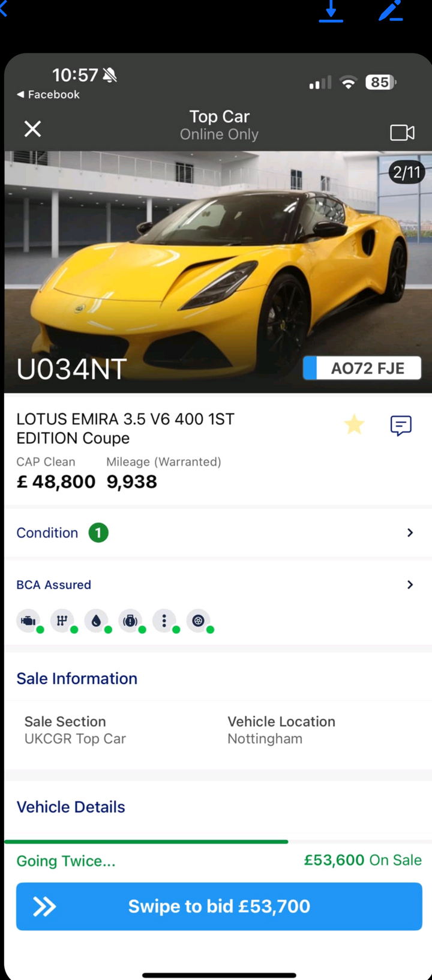Viewport: 432px width, 980px height.
Task: Tap the gearbox status icon
Action: click(x=62, y=621)
